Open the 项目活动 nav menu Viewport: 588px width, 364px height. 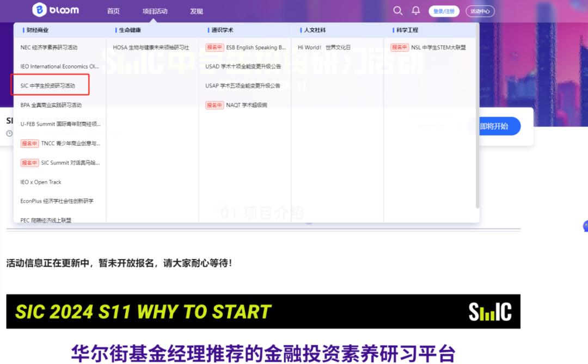point(155,11)
